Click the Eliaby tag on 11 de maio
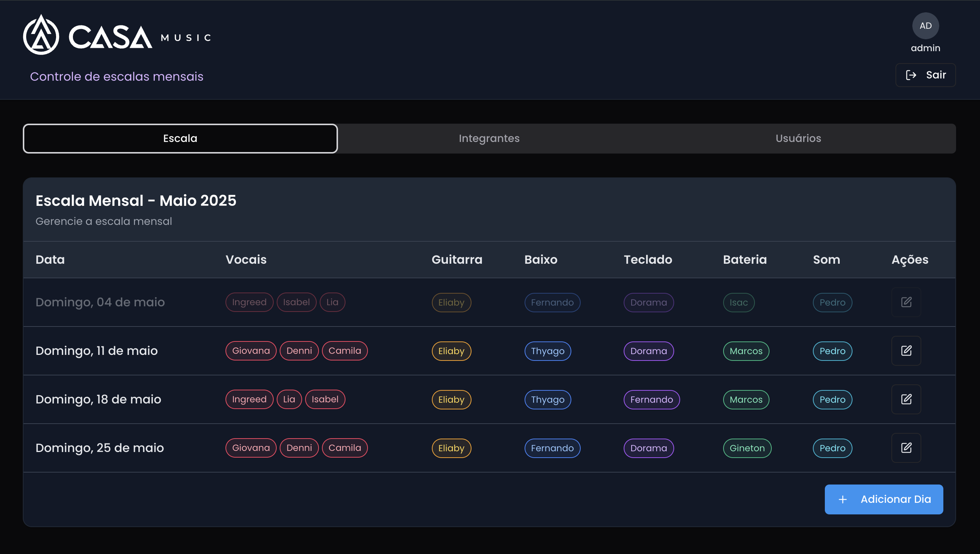The height and width of the screenshot is (554, 980). point(451,351)
